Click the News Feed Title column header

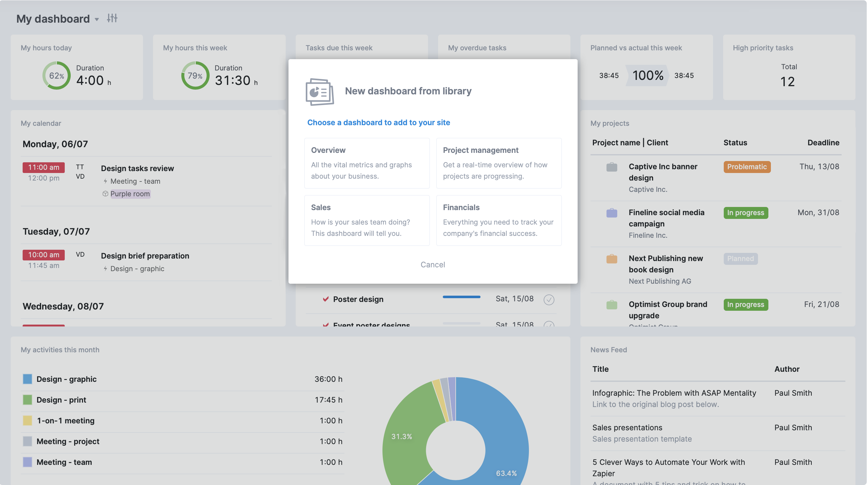tap(600, 369)
